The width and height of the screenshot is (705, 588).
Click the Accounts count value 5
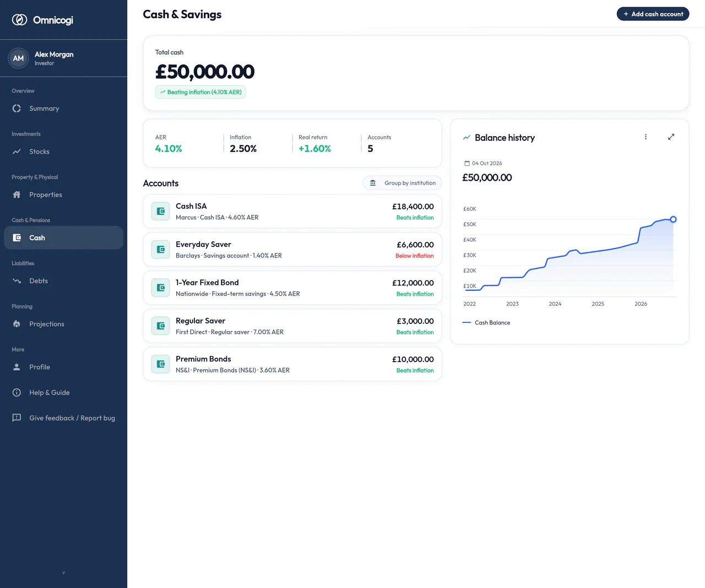(370, 149)
